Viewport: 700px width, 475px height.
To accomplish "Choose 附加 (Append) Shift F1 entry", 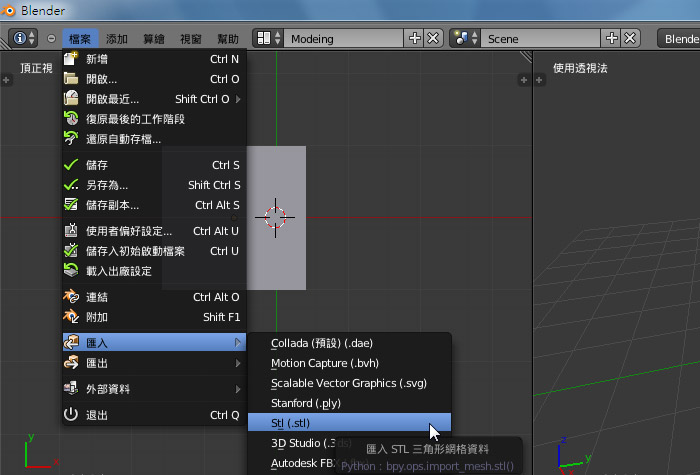I will click(x=154, y=317).
